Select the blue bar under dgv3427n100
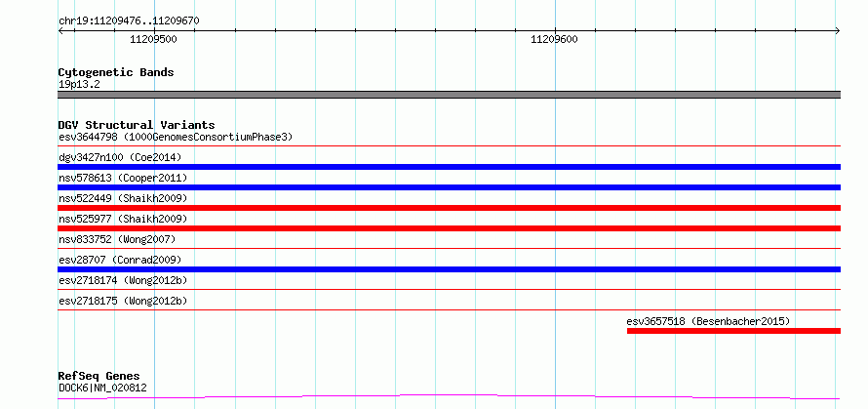 click(x=449, y=167)
